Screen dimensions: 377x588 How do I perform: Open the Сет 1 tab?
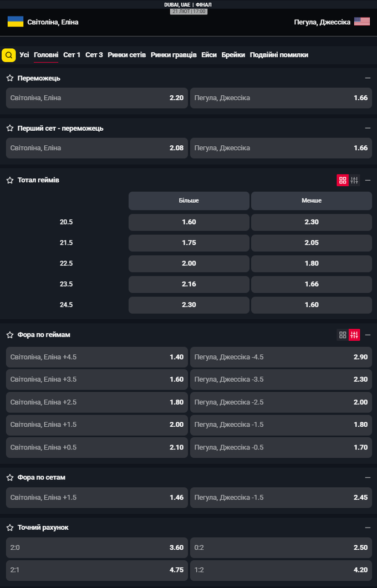[x=72, y=55]
